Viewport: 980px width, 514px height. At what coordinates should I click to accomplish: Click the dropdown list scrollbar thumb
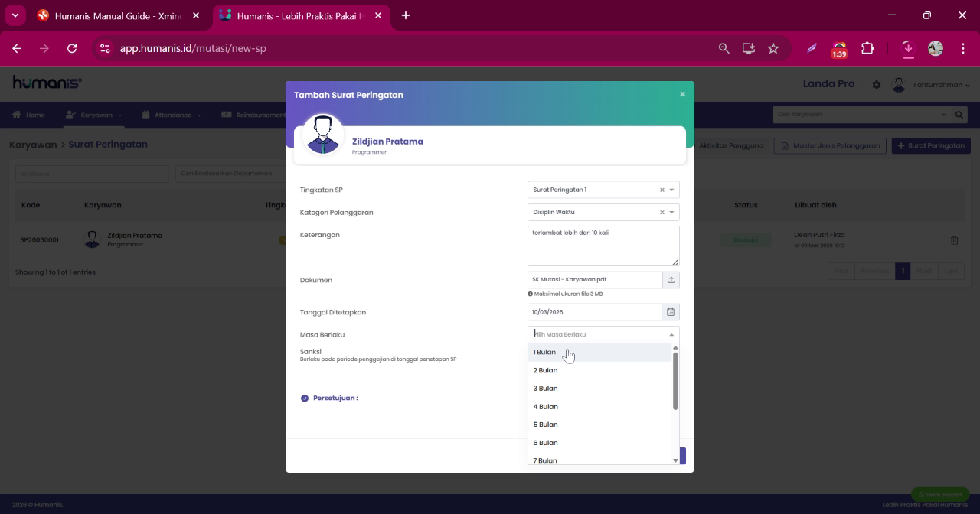[x=675, y=381]
